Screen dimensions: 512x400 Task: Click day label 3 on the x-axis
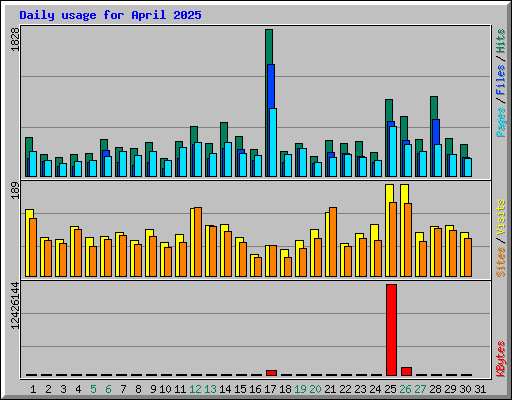(x=63, y=389)
